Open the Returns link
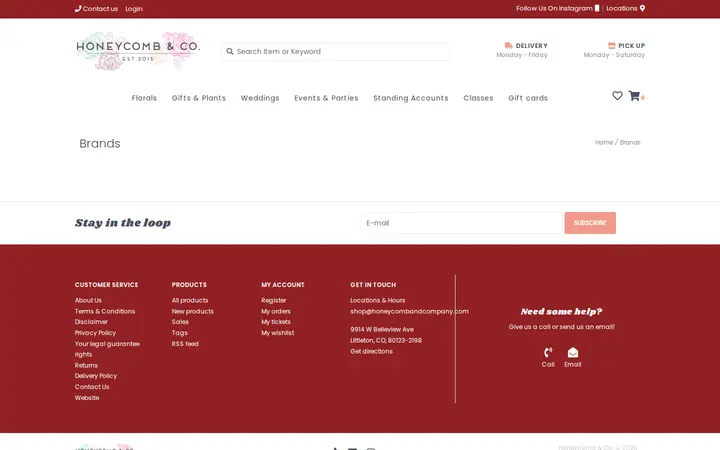Image resolution: width=720 pixels, height=450 pixels. click(86, 366)
